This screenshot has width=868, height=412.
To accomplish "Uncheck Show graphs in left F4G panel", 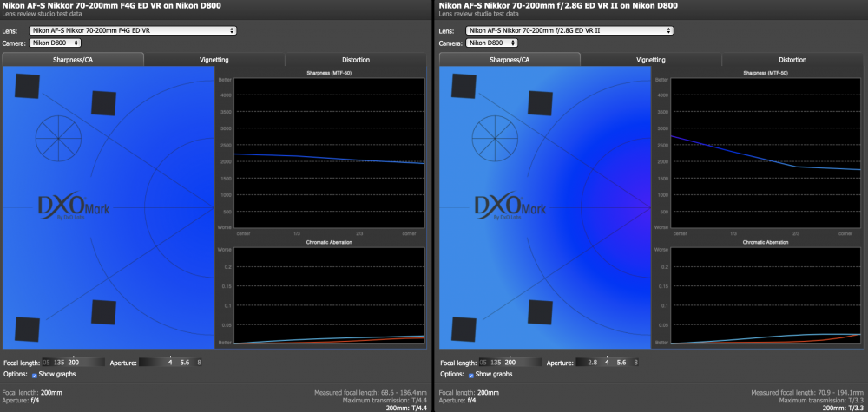I will click(35, 375).
